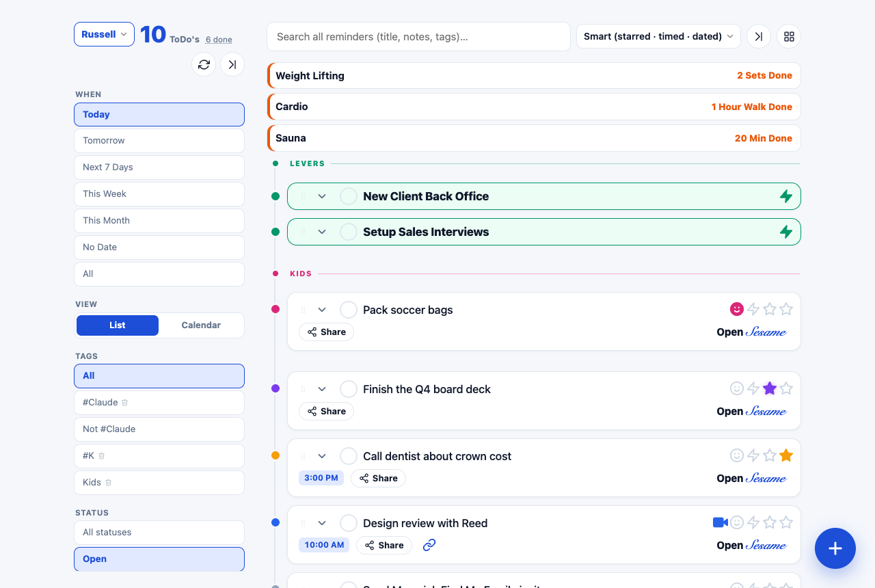Image resolution: width=875 pixels, height=588 pixels.
Task: Open the Smart sort dropdown
Action: pos(658,36)
